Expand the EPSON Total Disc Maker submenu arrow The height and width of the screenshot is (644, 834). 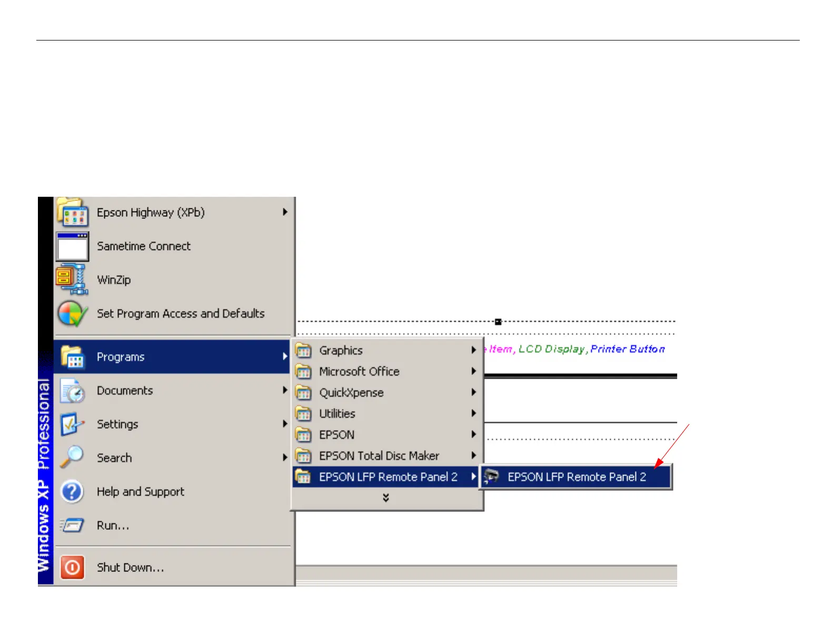pos(474,456)
